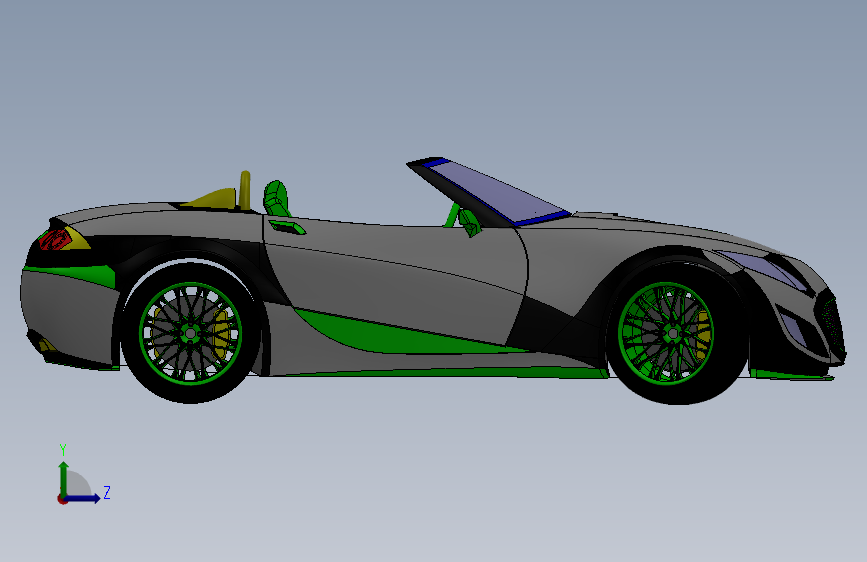
Task: Select the green seat headrest
Action: (x=276, y=197)
